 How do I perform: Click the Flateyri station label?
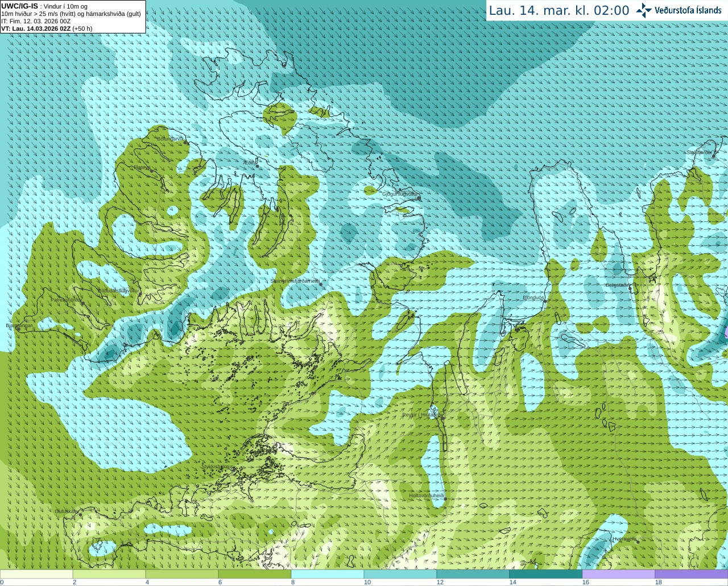(142, 167)
